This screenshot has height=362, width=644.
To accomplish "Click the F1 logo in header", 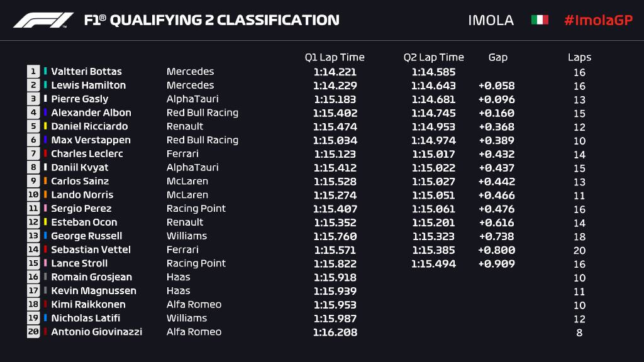I will pos(43,20).
